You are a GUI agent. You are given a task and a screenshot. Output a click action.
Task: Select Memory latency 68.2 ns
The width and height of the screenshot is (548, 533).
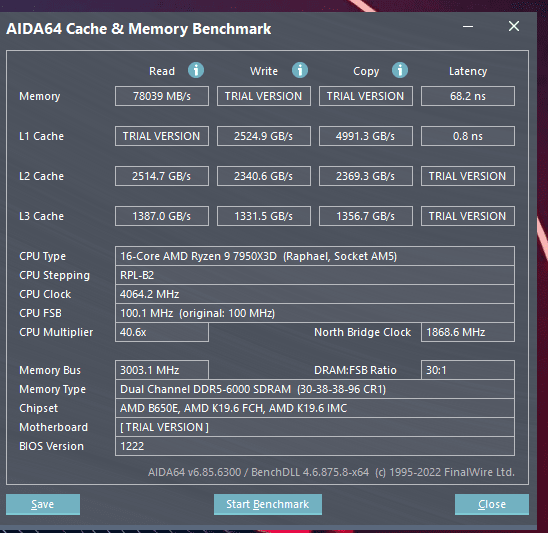[x=468, y=96]
